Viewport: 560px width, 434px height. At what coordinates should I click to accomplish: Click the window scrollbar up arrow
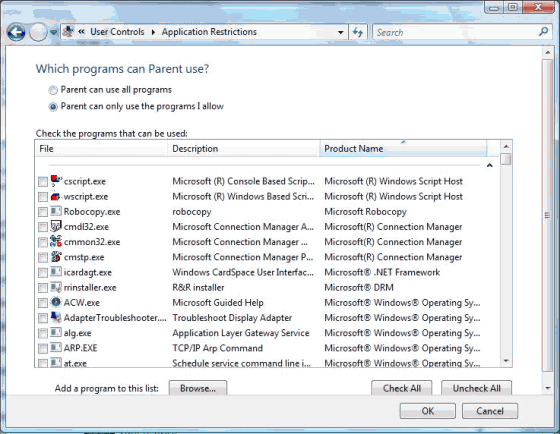548,53
